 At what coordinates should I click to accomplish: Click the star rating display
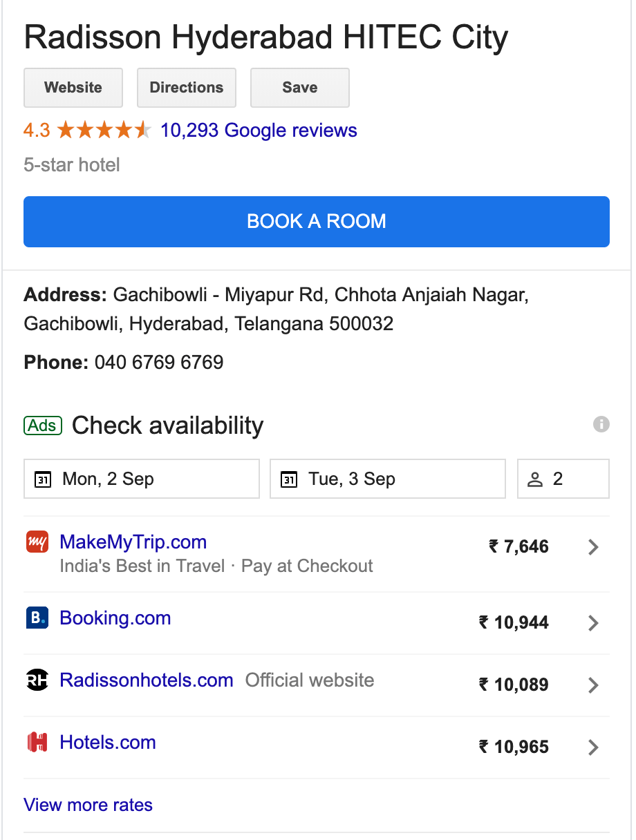pyautogui.click(x=104, y=131)
